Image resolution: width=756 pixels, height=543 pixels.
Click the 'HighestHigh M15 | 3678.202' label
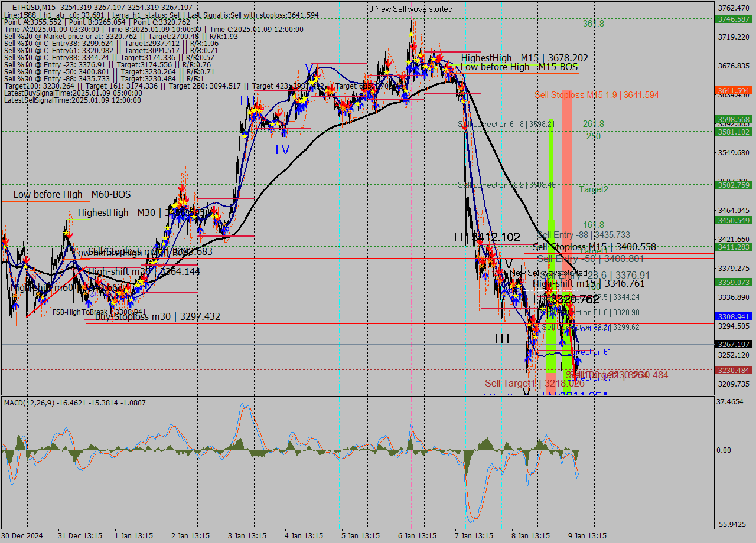click(524, 58)
